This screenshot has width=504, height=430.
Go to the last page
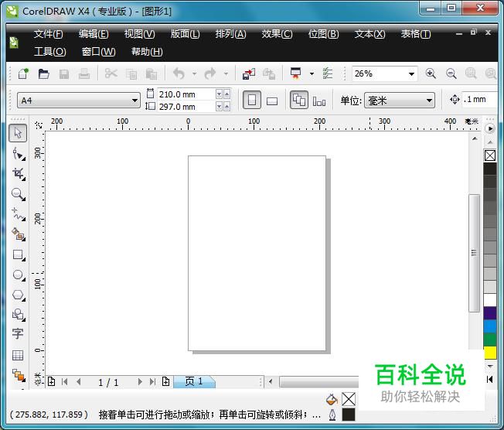153,382
